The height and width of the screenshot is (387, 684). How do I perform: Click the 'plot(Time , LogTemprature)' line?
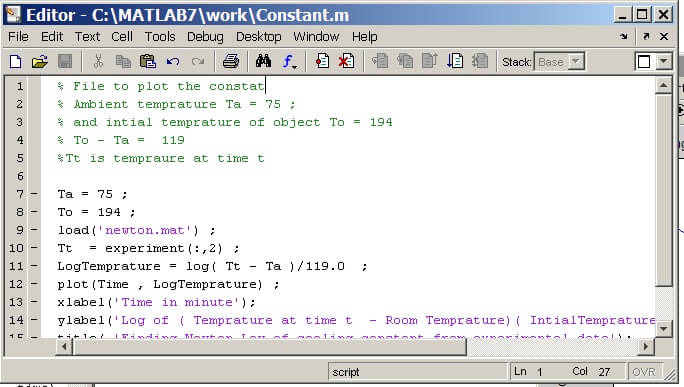coord(160,284)
